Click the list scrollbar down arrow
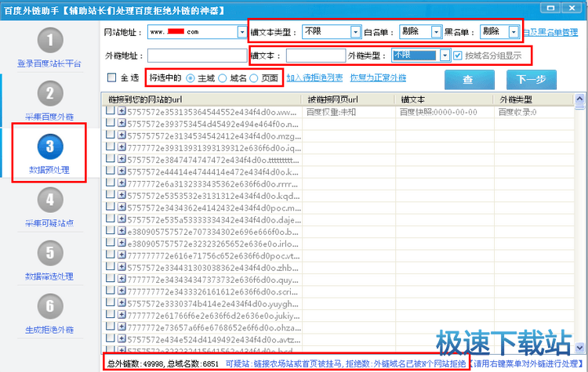This screenshot has height=372, width=588. (x=579, y=347)
